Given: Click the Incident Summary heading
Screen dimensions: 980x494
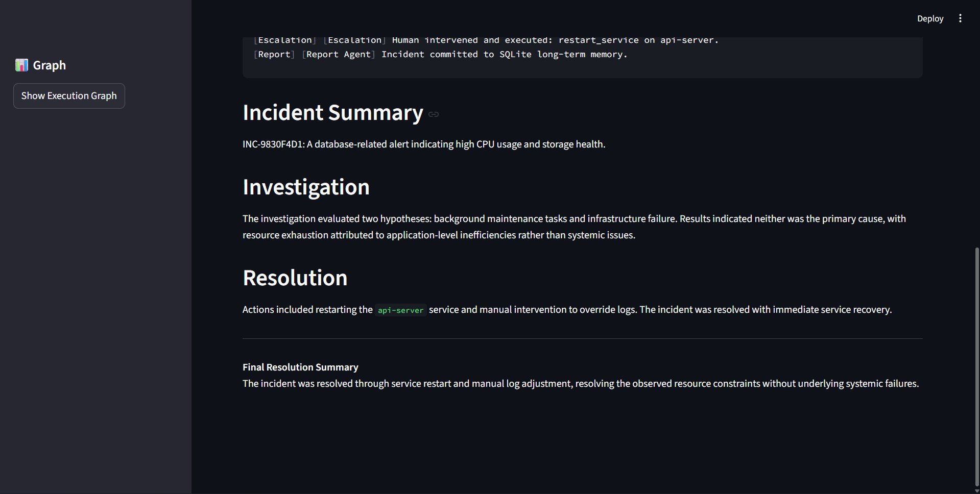Looking at the screenshot, I should pyautogui.click(x=332, y=113).
